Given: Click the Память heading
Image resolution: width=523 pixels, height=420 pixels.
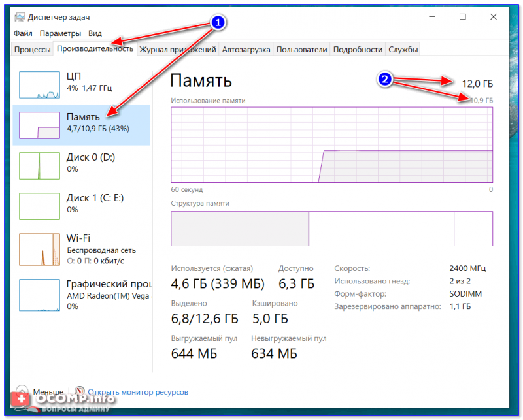Looking at the screenshot, I should pos(201,80).
